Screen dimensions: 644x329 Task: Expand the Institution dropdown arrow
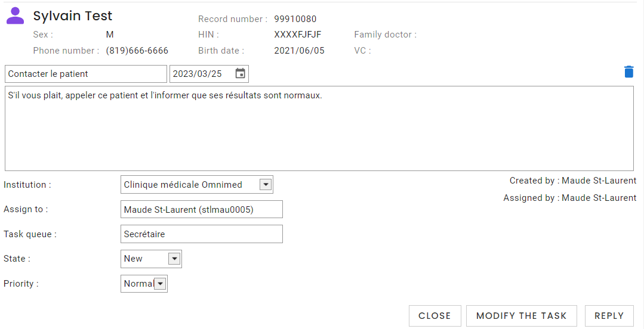pos(266,185)
